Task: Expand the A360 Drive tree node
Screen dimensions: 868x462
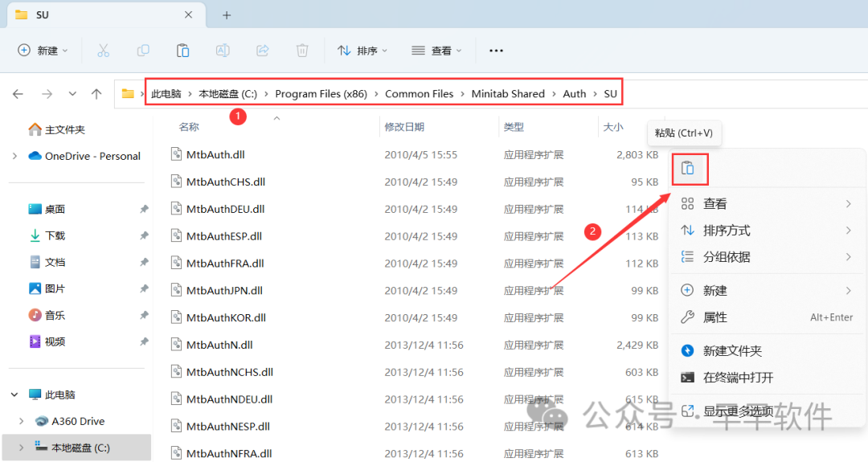Action: (x=22, y=421)
